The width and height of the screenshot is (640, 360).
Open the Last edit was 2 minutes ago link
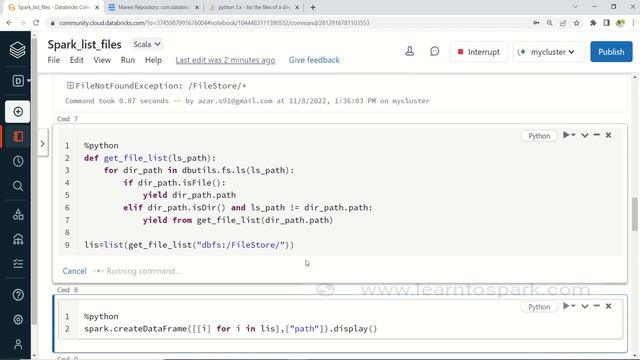225,60
